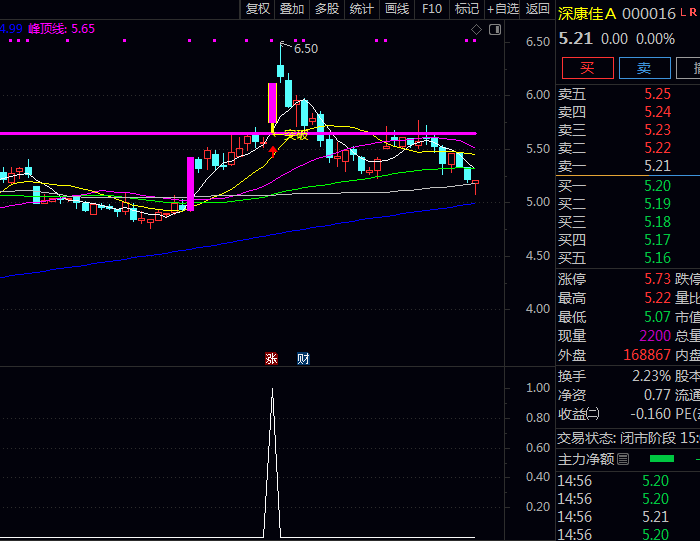
Task: Add stock via +自选 button
Action: pos(503,9)
